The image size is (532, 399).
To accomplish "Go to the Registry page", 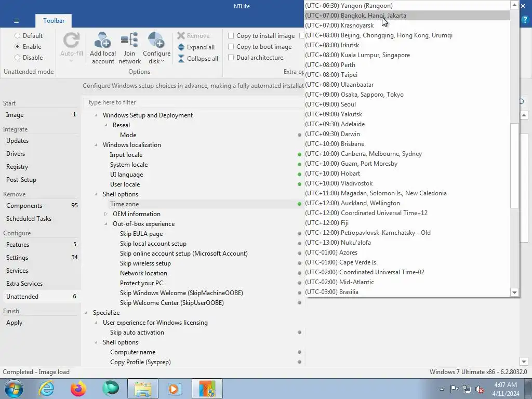I will (17, 167).
